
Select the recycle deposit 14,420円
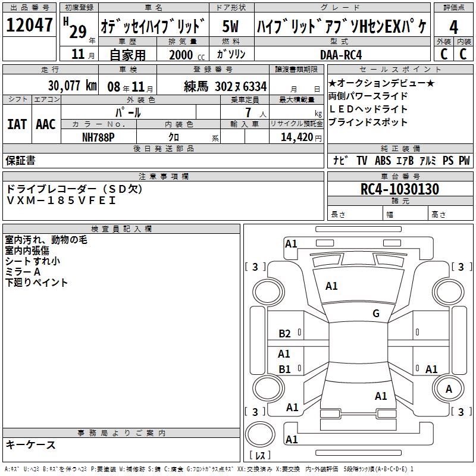[301, 137]
